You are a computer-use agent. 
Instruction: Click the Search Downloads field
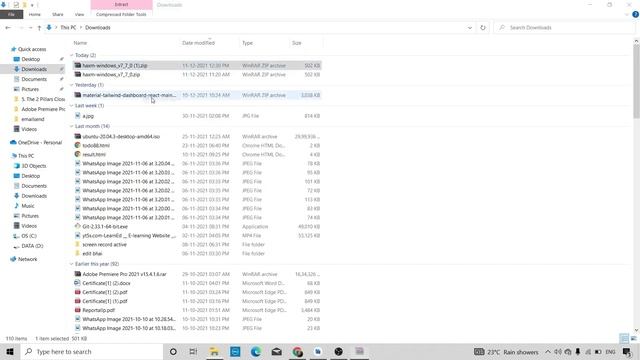point(565,28)
